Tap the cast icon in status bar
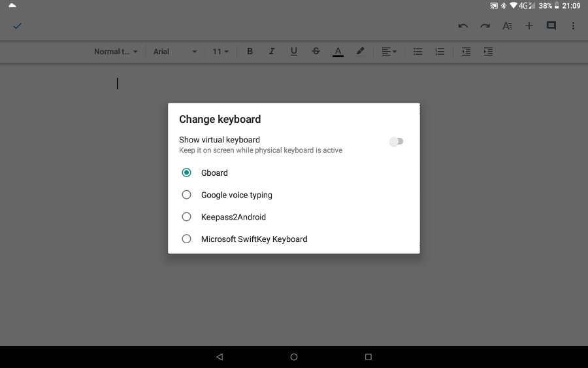 [x=494, y=6]
